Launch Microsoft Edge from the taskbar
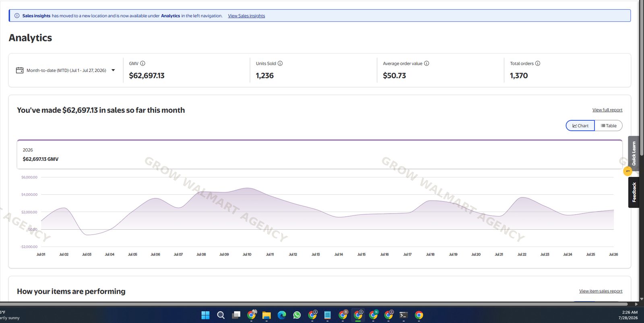 pyautogui.click(x=282, y=315)
